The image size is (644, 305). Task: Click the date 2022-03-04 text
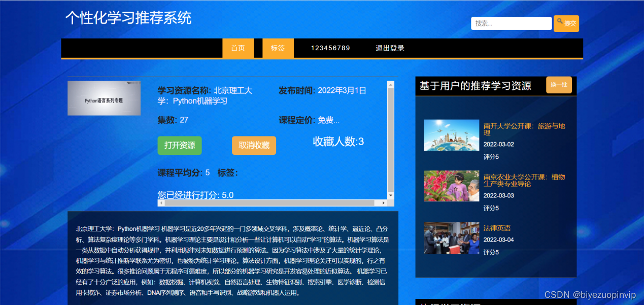point(498,240)
